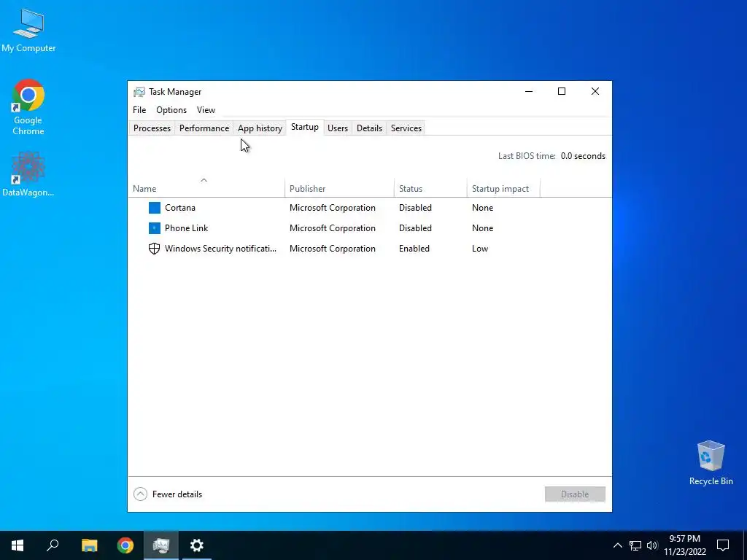Open the File menu
747x560 pixels.
[x=139, y=110]
